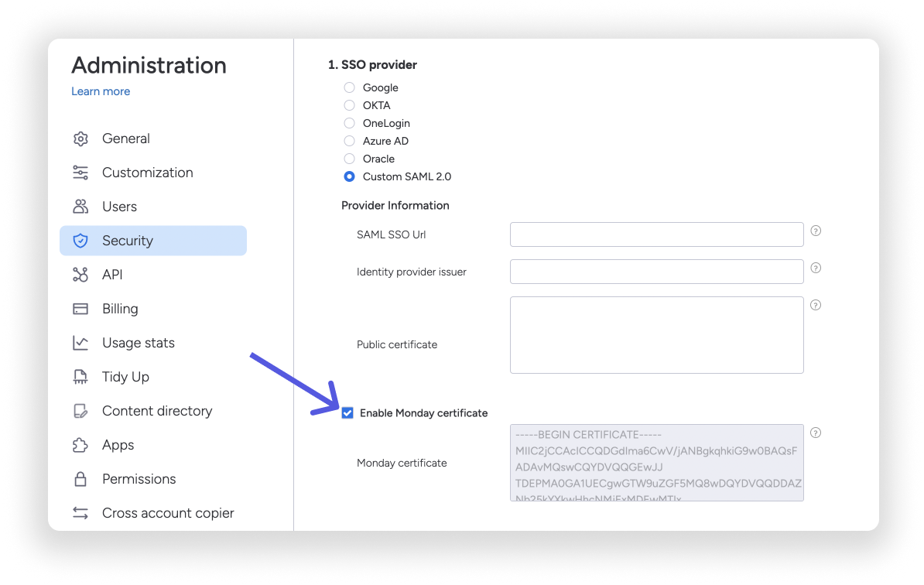Image resolution: width=924 pixels, height=585 pixels.
Task: Click the Apps icon
Action: 80,445
